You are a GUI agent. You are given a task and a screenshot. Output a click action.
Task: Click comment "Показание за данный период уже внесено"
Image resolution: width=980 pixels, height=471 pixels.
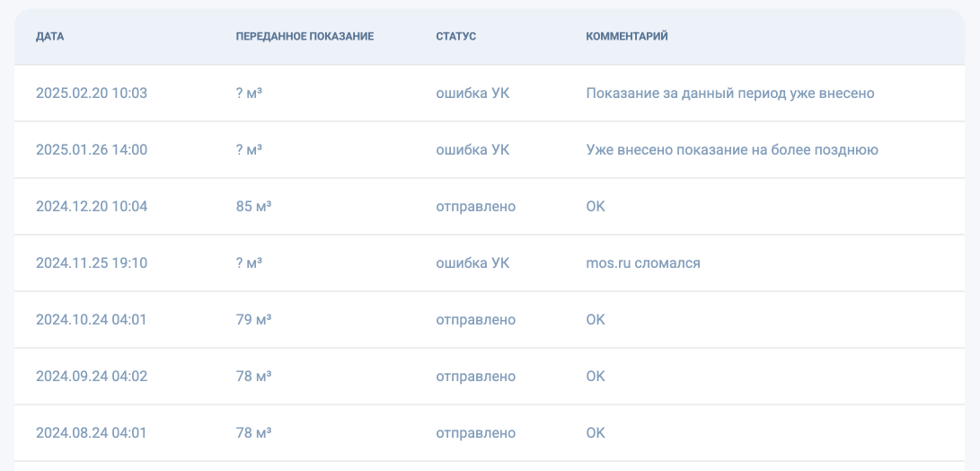coord(729,93)
